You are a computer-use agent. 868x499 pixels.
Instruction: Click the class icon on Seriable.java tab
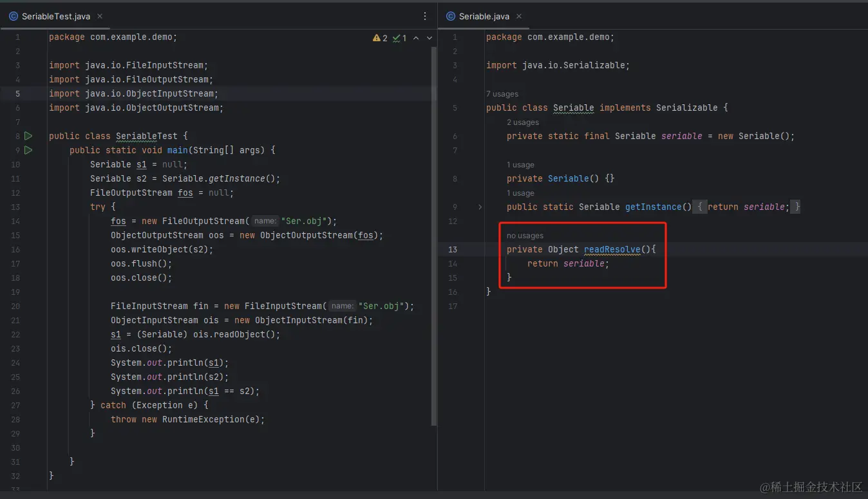point(451,16)
